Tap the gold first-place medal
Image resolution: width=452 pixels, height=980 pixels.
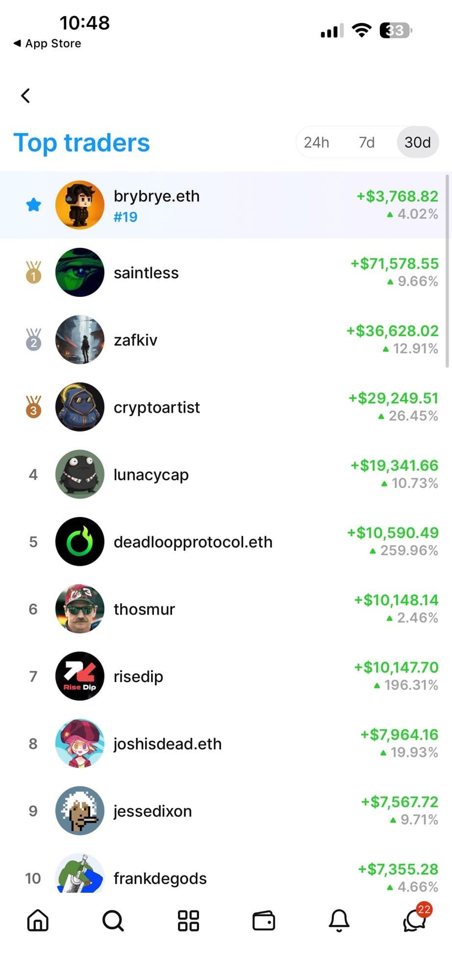33,272
